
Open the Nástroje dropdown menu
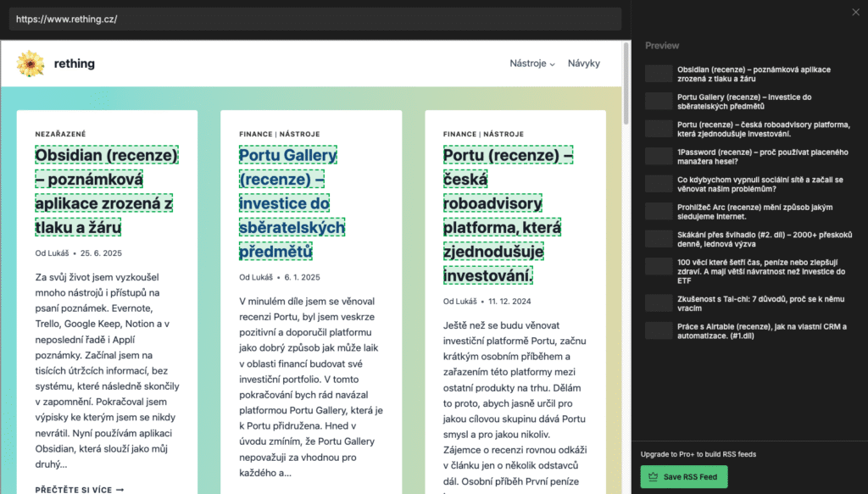(x=532, y=64)
